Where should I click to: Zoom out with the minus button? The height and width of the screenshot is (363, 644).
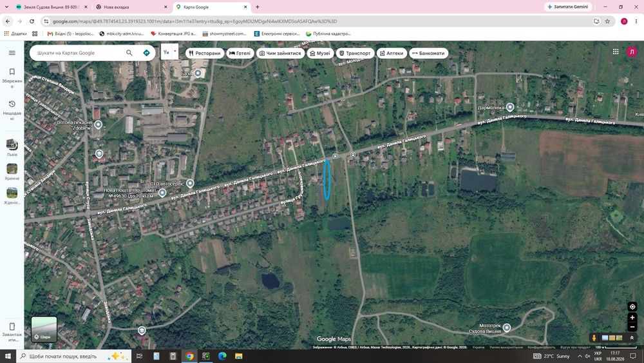pos(632,327)
